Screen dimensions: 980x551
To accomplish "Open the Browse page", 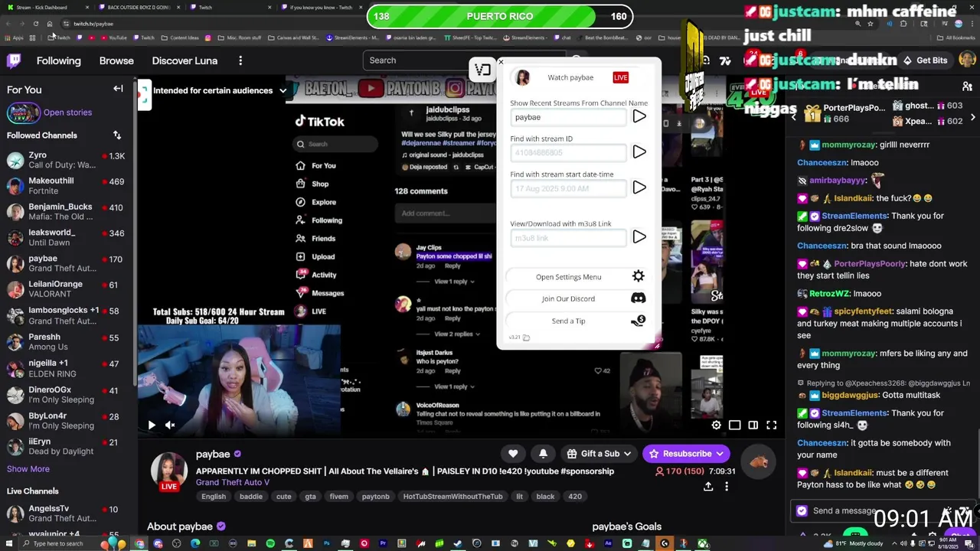I will [116, 60].
